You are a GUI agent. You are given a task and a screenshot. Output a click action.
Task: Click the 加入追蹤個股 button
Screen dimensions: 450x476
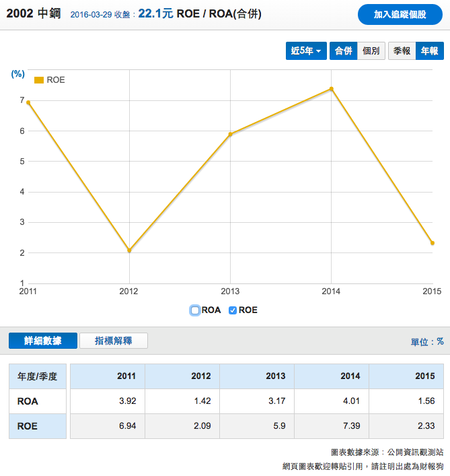point(400,14)
